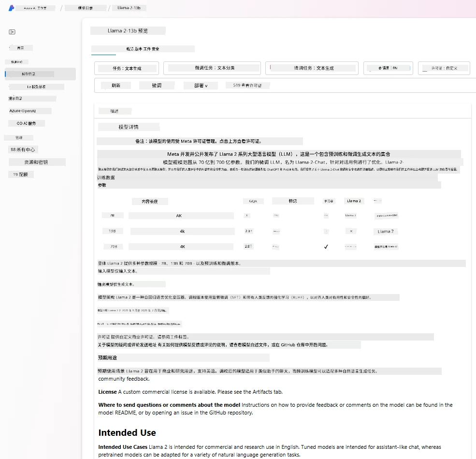The width and height of the screenshot is (476, 459).
Task: Click the 微调任务：文本分类 tag
Action: [x=212, y=68]
